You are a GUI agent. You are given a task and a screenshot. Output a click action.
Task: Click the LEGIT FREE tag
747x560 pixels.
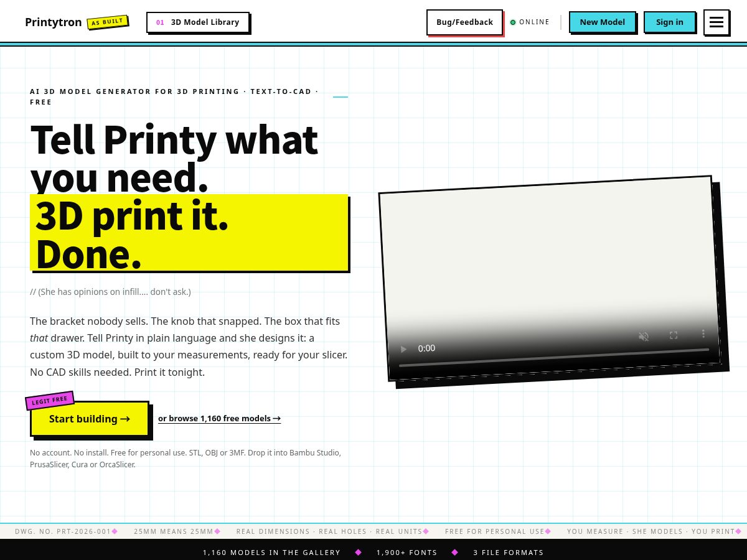point(50,400)
